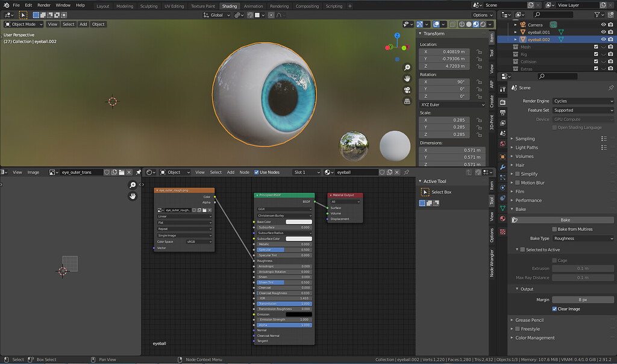This screenshot has height=364, width=617.
Task: Open the Bake Type dropdown showing Roughness
Action: [x=583, y=239]
